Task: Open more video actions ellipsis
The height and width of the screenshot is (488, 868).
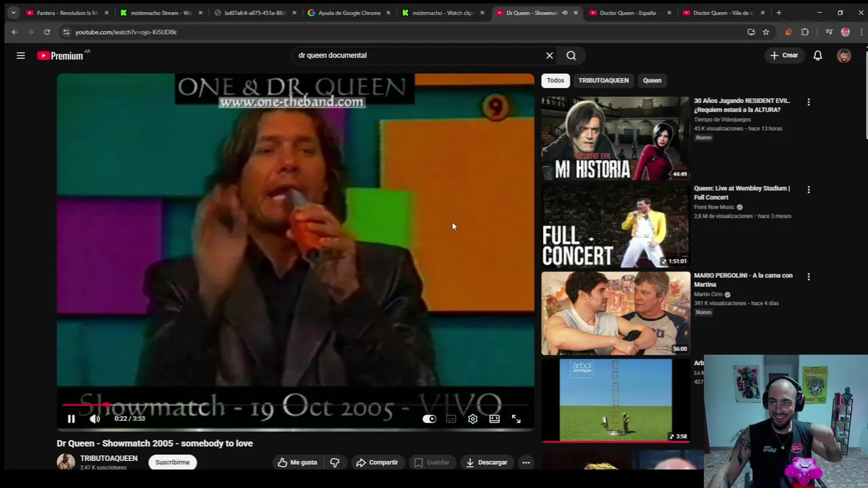Action: 526,462
